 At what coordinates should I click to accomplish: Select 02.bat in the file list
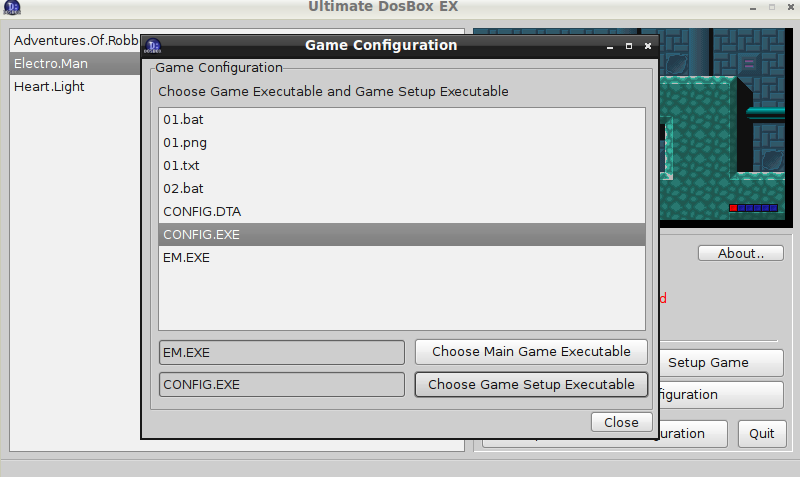(x=184, y=188)
